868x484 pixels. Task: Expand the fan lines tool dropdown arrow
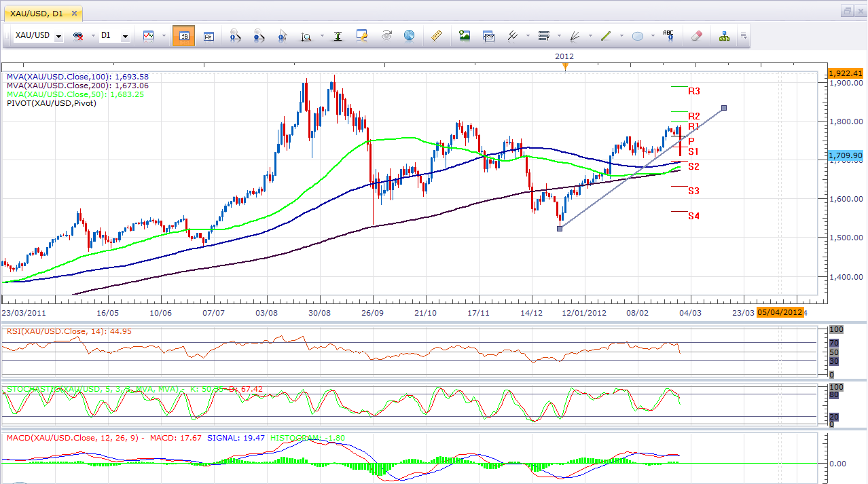pyautogui.click(x=590, y=36)
